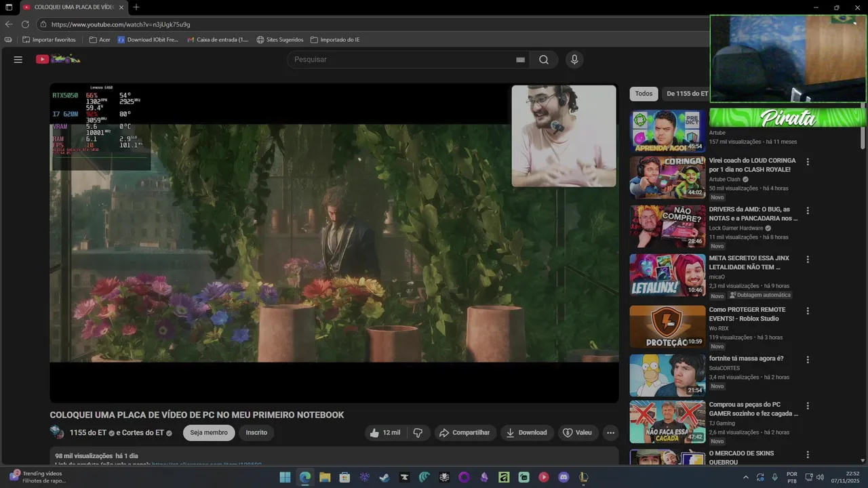
Task: Open options for O MERCADO DE SKINS video
Action: coord(808,455)
